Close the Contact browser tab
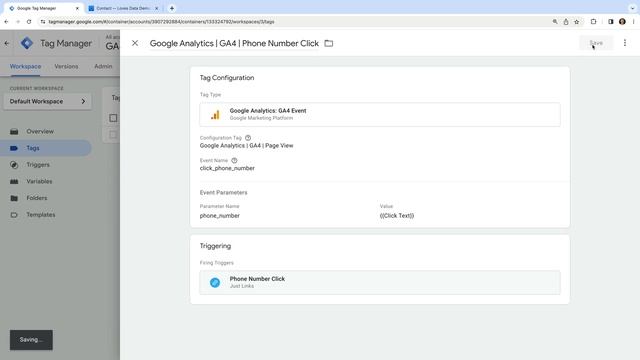Image resolution: width=640 pixels, height=360 pixels. [156, 8]
